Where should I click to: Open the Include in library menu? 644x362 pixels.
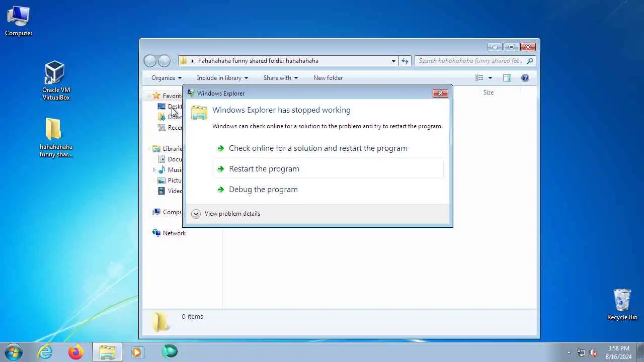[222, 78]
